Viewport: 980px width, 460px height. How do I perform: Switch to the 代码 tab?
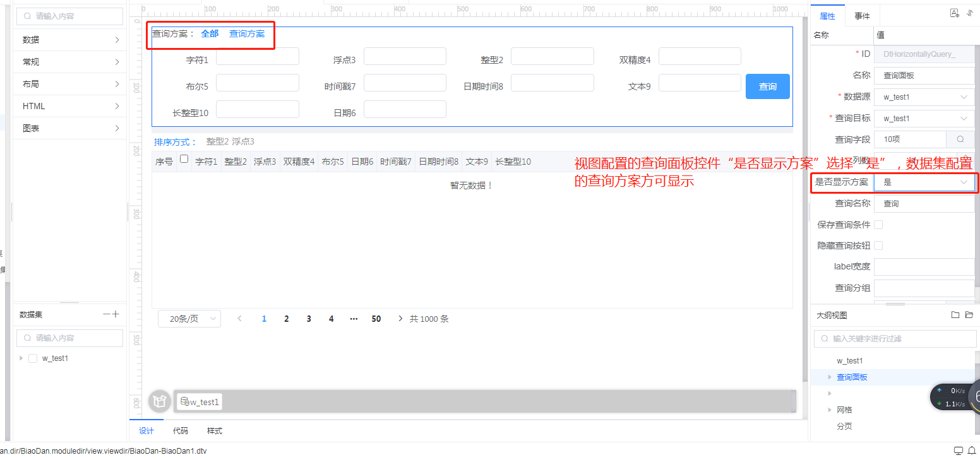click(x=181, y=431)
